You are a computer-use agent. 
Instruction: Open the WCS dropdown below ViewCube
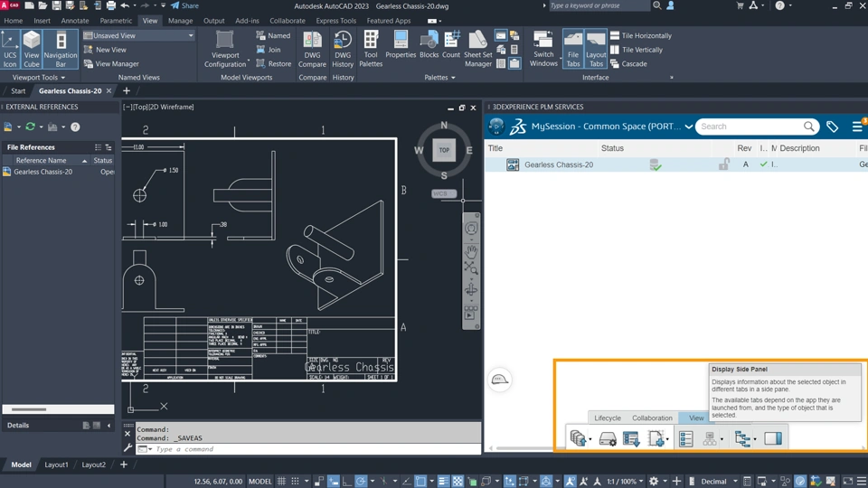(x=444, y=193)
